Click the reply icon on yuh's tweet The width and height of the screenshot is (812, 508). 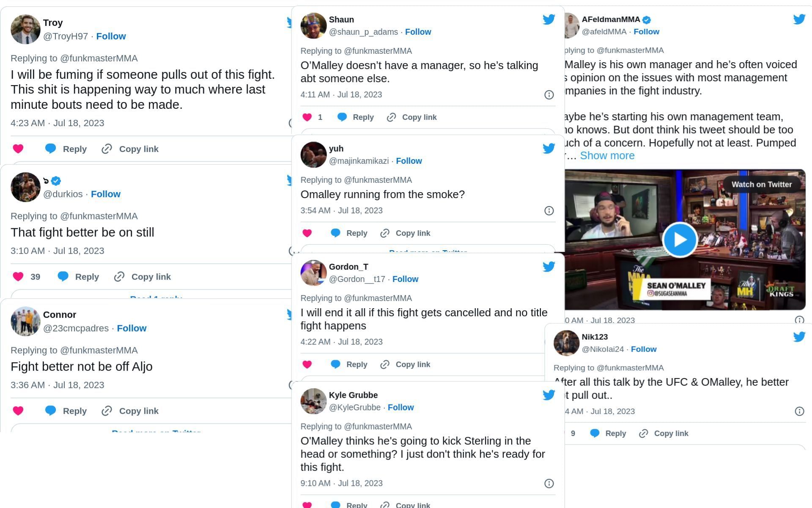point(335,233)
